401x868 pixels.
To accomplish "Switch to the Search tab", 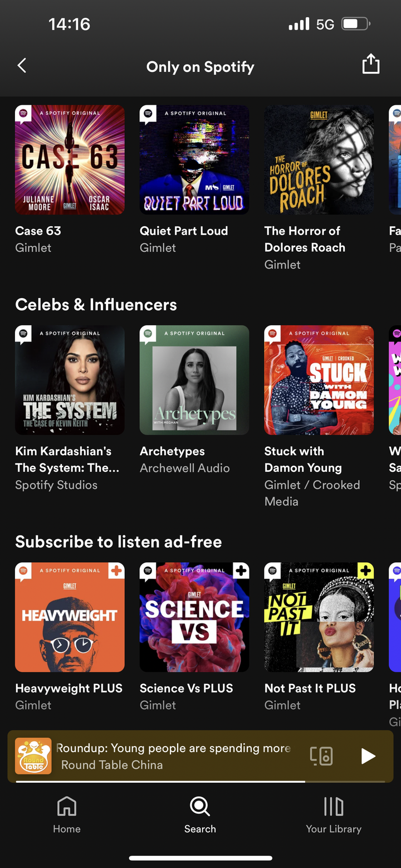I will point(200,815).
